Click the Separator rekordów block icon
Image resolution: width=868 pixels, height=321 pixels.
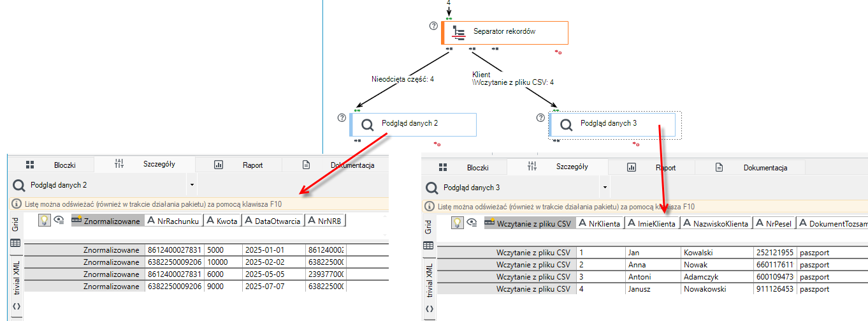tap(459, 33)
